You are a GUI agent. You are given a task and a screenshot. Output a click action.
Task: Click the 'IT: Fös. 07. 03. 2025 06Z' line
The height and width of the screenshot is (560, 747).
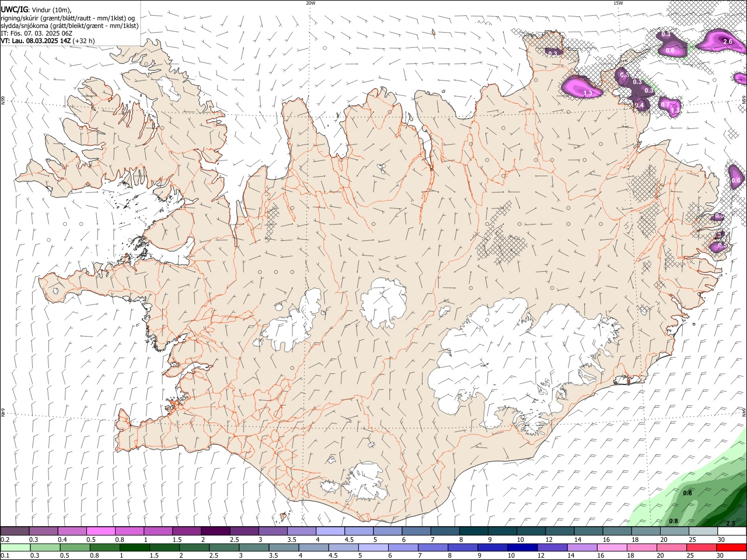click(x=37, y=33)
